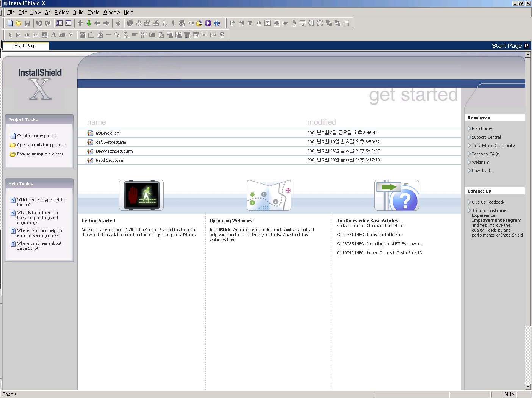Image resolution: width=532 pixels, height=398 pixels.
Task: Open the File menu
Action: (x=11, y=13)
